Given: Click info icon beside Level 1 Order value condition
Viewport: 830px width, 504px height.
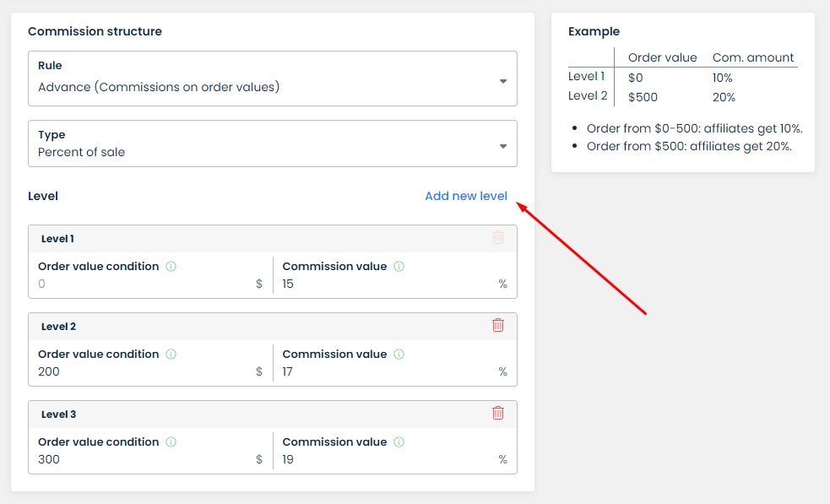Looking at the screenshot, I should [x=171, y=267].
